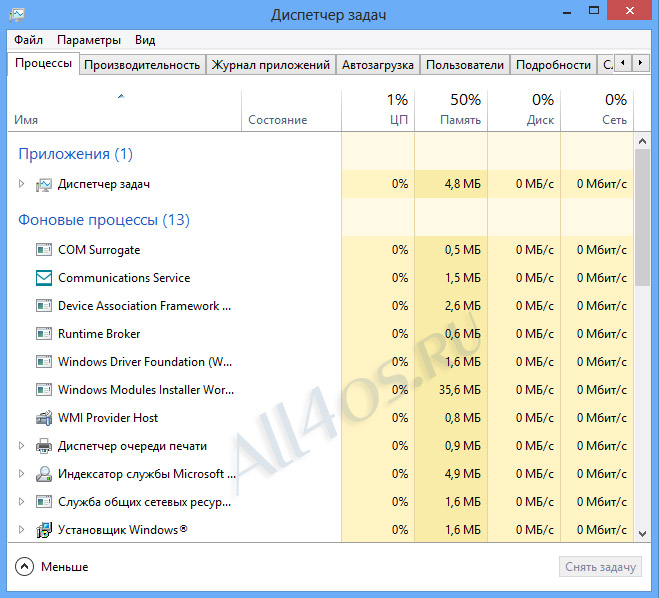Click the 4,8 МБ memory value
This screenshot has width=659, height=598.
tap(463, 184)
